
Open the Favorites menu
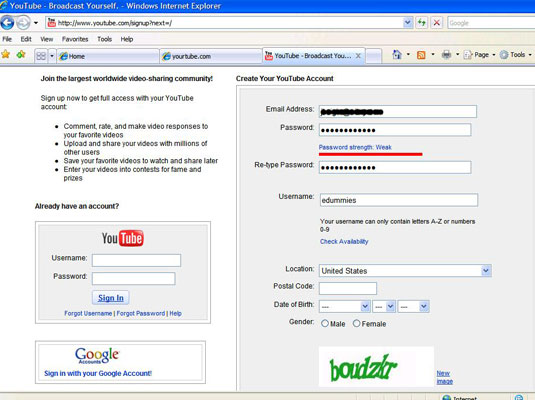[x=75, y=39]
